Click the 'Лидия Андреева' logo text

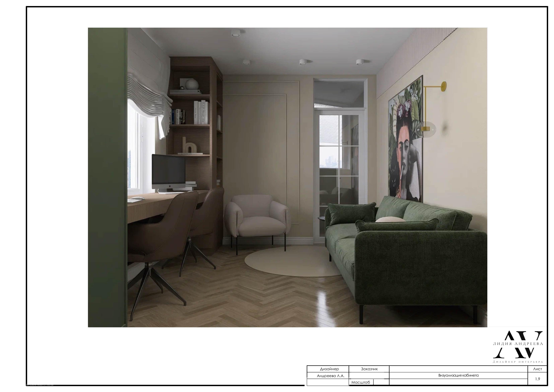(518, 344)
